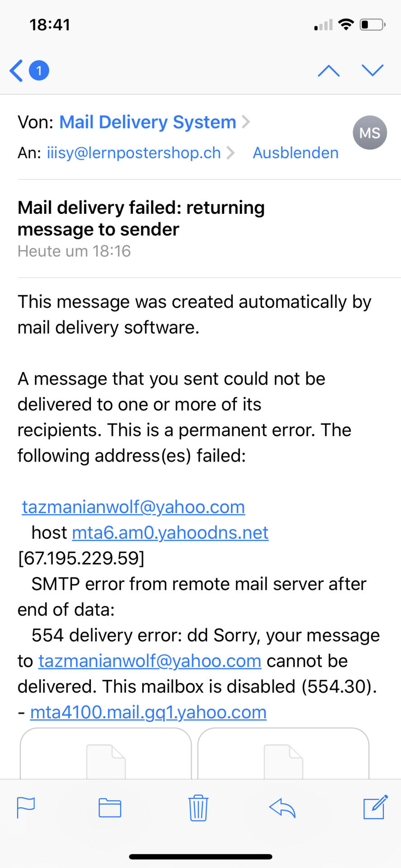Open first tazmanianwolf@yahoo.com address link
This screenshot has width=401, height=868.
134,507
